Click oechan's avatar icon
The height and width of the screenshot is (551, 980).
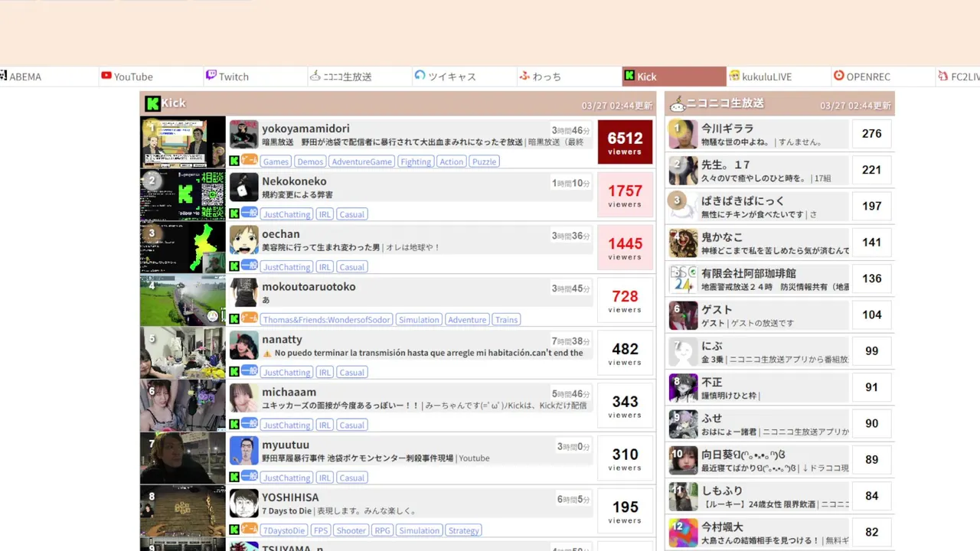pos(244,240)
